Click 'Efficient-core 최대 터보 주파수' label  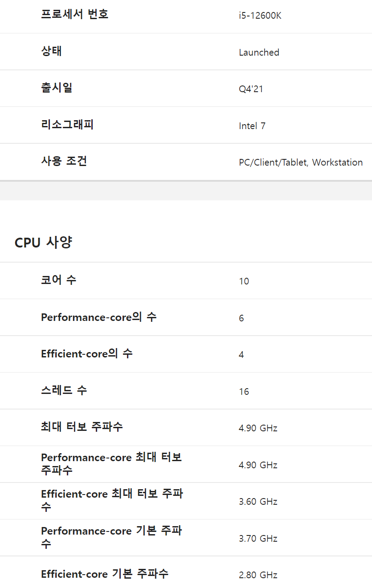pyautogui.click(x=112, y=500)
